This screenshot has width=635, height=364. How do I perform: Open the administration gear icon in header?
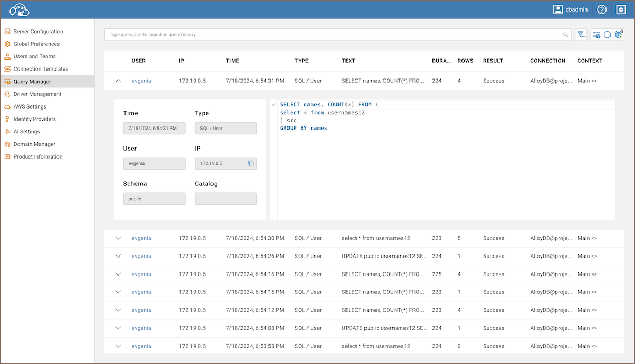point(621,9)
